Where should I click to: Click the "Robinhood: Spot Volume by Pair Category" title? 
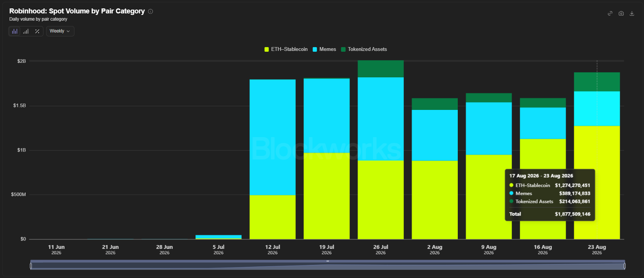[x=77, y=11]
